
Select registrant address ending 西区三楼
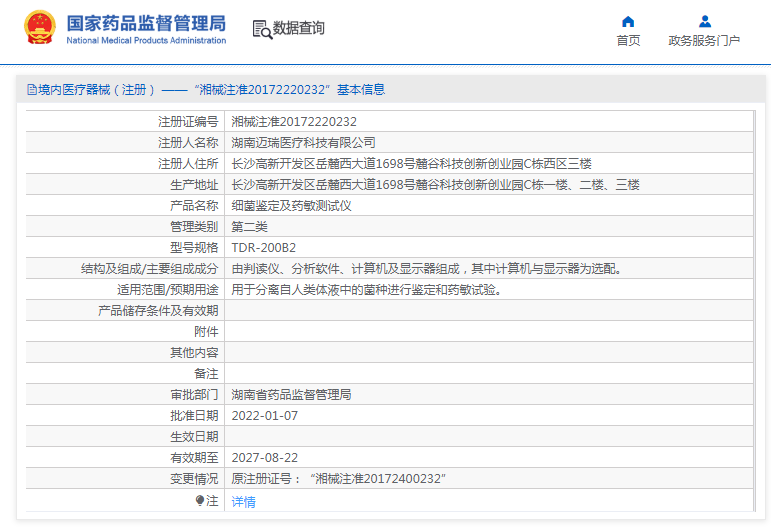tap(411, 164)
